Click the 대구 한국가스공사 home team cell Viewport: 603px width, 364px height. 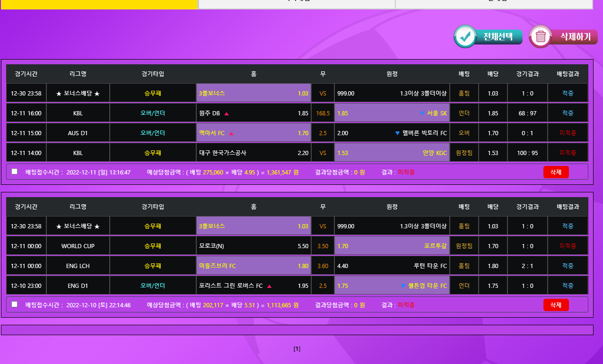tap(253, 153)
